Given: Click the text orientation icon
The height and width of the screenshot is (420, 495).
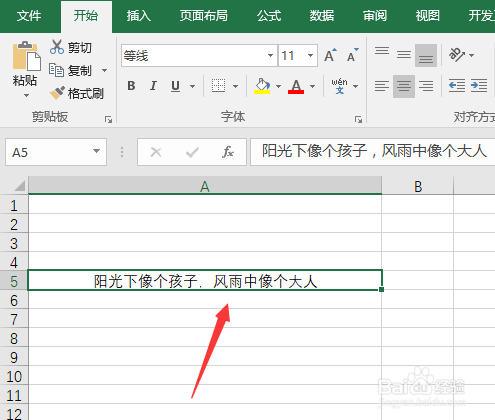Looking at the screenshot, I should coord(457,55).
